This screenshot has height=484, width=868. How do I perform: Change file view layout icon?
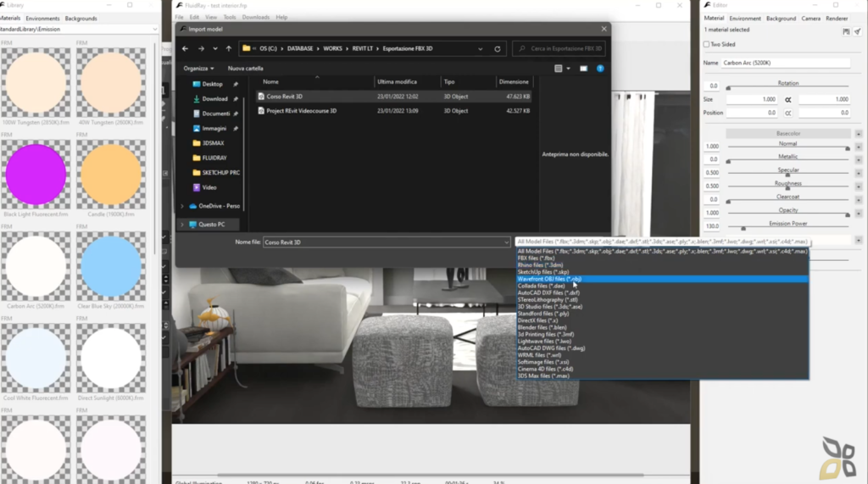pyautogui.click(x=558, y=69)
